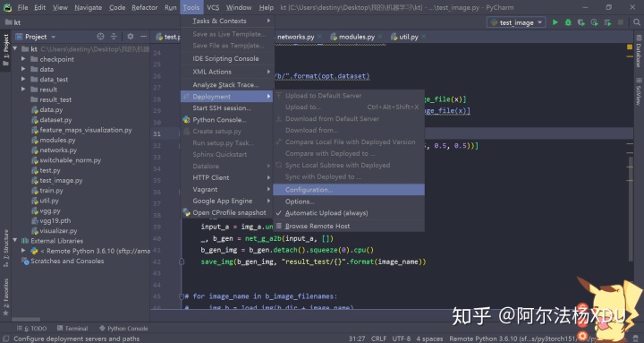The height and width of the screenshot is (343, 644).
Task: Expand the data folder
Action: click(x=23, y=69)
